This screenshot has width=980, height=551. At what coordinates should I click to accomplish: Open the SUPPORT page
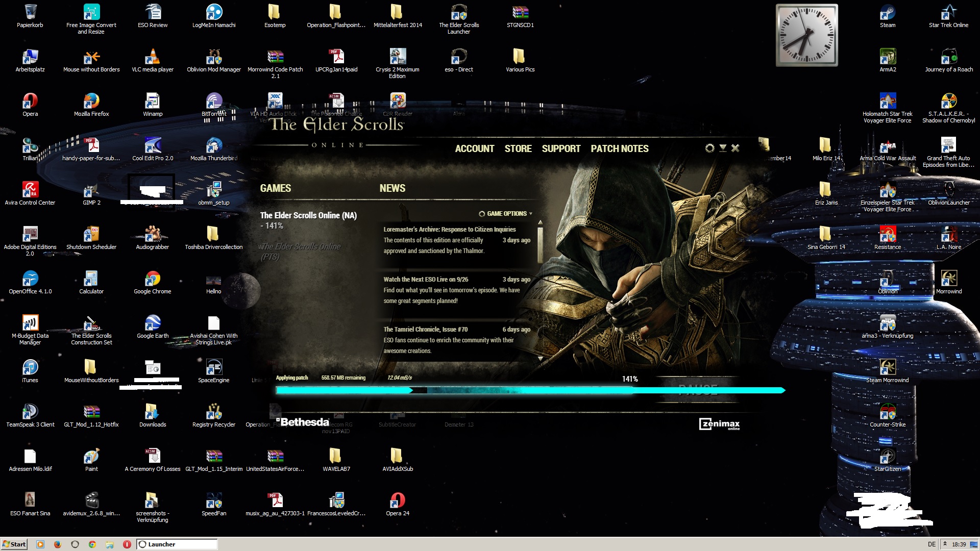tap(561, 148)
